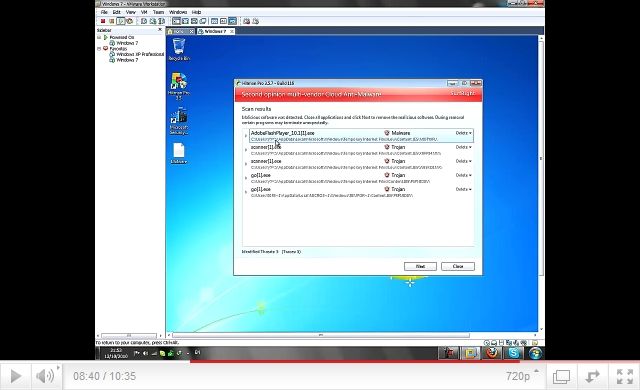Toggle the loop/replay arrow icon in player
Image resolution: width=640 pixels, height=390 pixels.
point(592,376)
